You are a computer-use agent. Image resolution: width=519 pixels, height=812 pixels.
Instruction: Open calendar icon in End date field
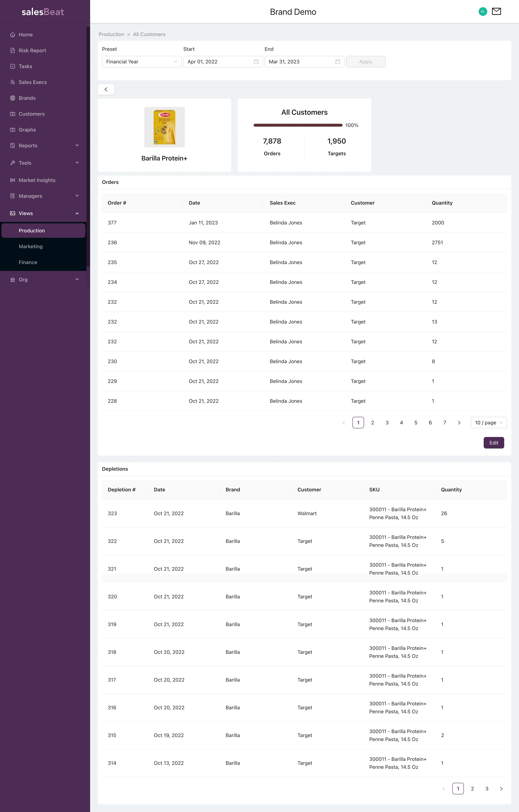coord(338,62)
